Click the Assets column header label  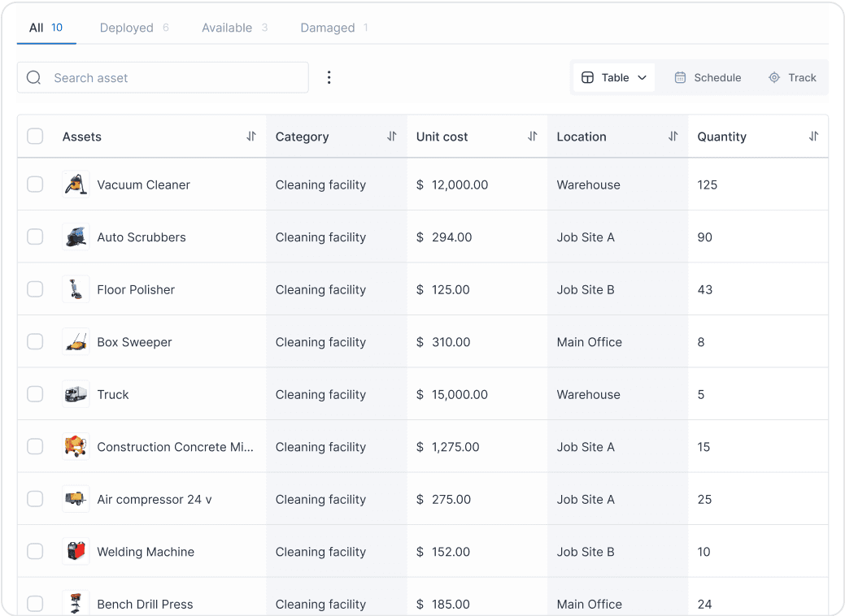82,137
